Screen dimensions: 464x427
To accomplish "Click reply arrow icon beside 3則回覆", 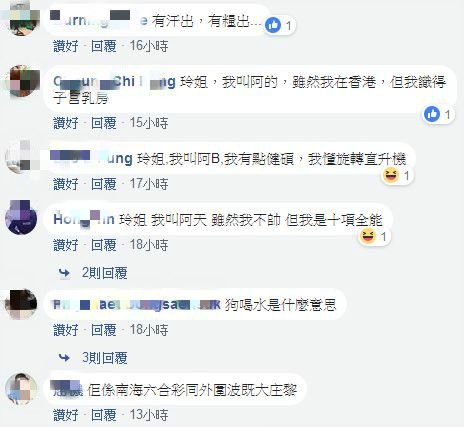I will [64, 358].
